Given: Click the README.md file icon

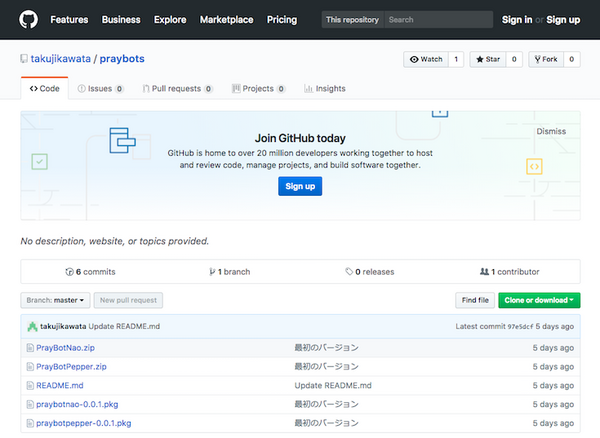Looking at the screenshot, I should pos(30,385).
